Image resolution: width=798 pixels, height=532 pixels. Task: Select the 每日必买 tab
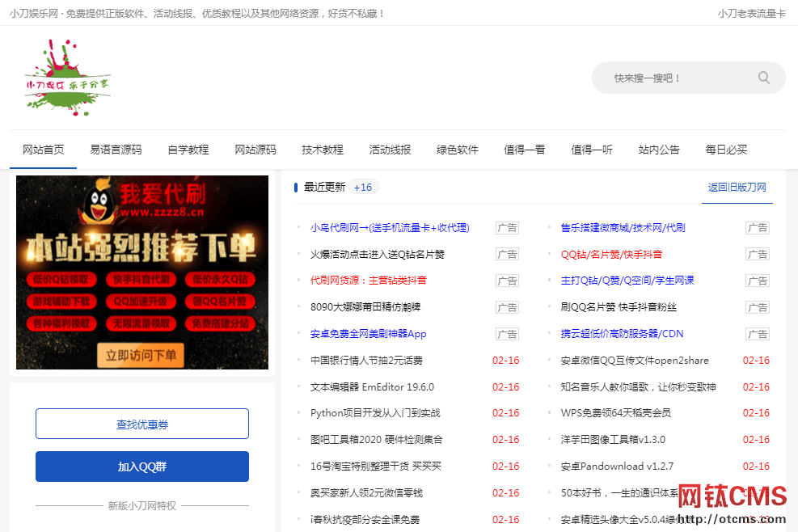[x=726, y=150]
